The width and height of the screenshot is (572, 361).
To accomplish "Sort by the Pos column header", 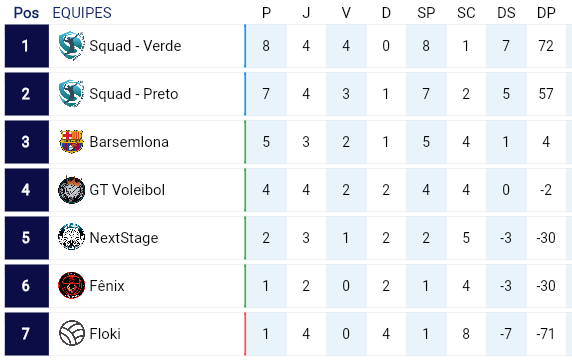I will [x=26, y=13].
